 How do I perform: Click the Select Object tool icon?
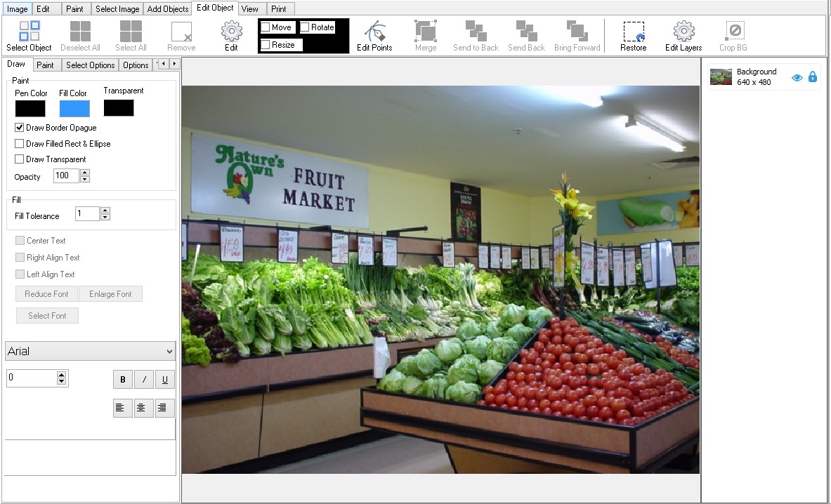tap(30, 32)
